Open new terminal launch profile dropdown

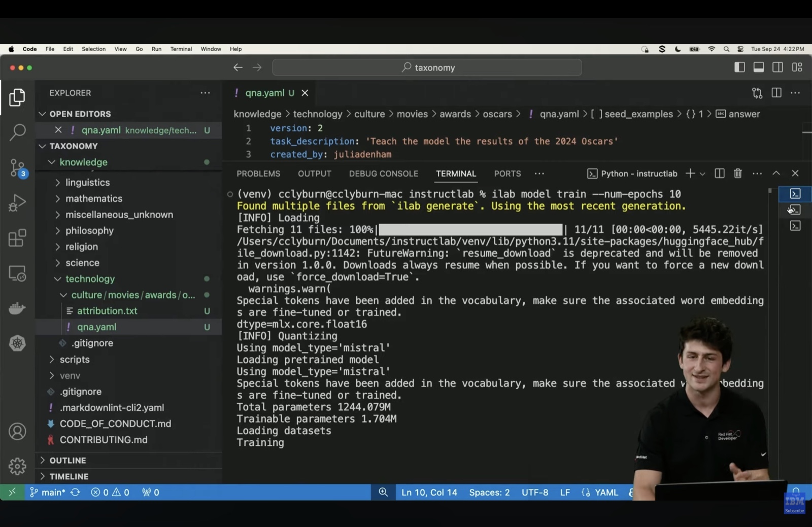click(x=702, y=173)
